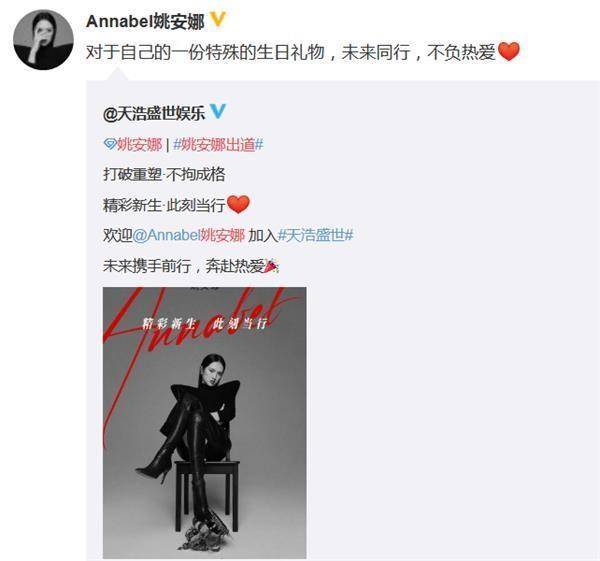
Task: Click the gold V verification badge
Action: coord(217,20)
